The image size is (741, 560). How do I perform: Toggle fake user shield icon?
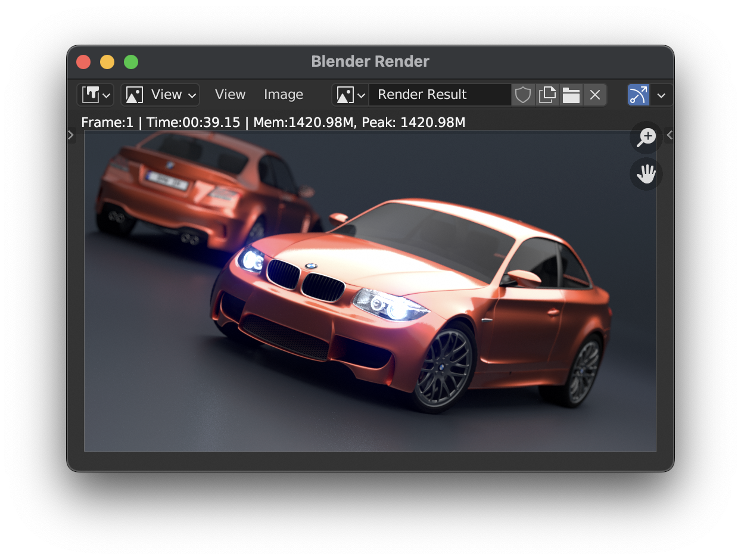(523, 95)
